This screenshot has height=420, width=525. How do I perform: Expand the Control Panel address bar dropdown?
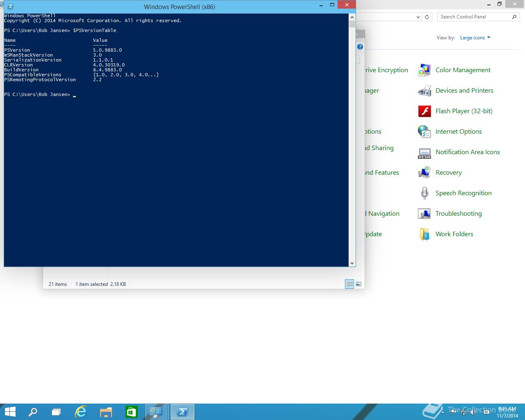(418, 17)
